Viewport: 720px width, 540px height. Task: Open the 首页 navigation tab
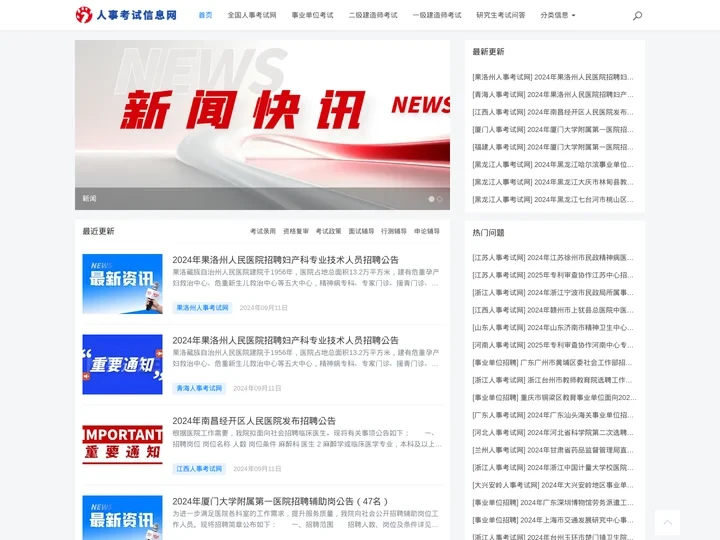[205, 16]
